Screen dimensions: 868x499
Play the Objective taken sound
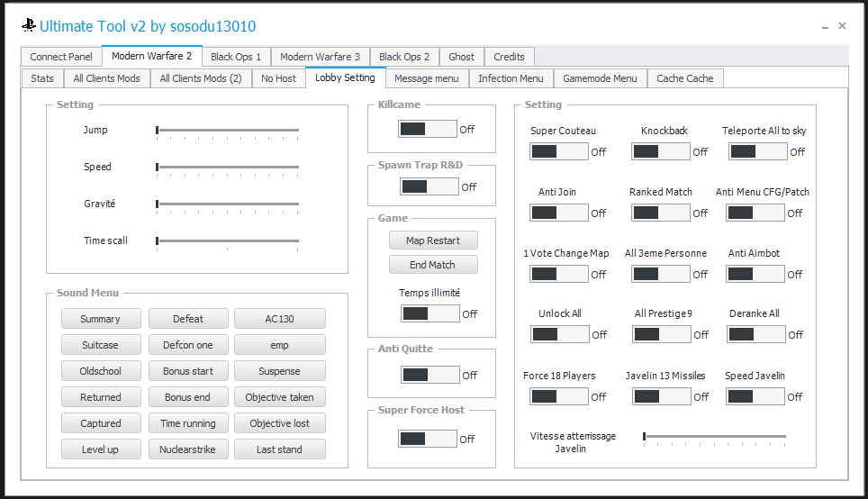(279, 396)
